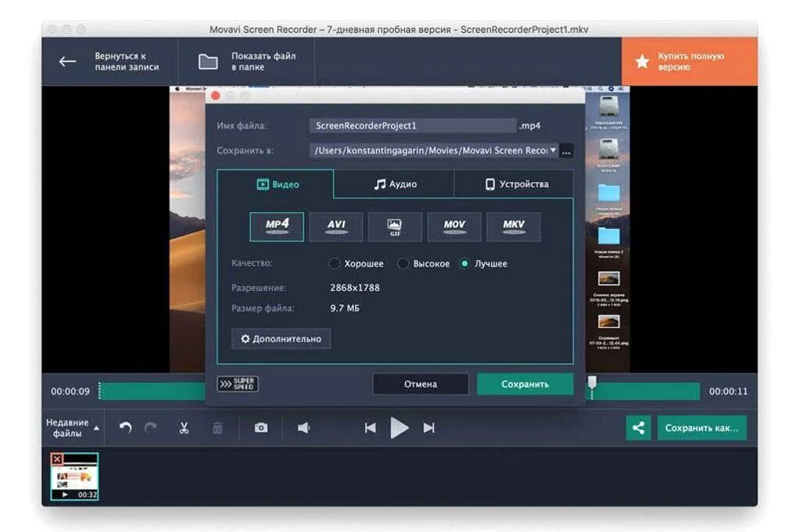The width and height of the screenshot is (799, 532).
Task: Click resolution value 2868x1788
Action: [x=355, y=287]
